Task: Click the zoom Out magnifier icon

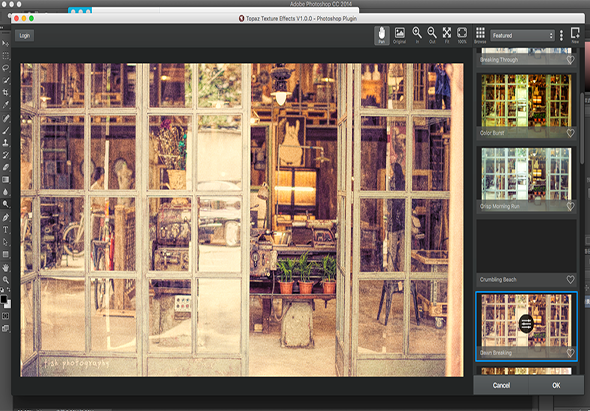Action: [x=432, y=35]
